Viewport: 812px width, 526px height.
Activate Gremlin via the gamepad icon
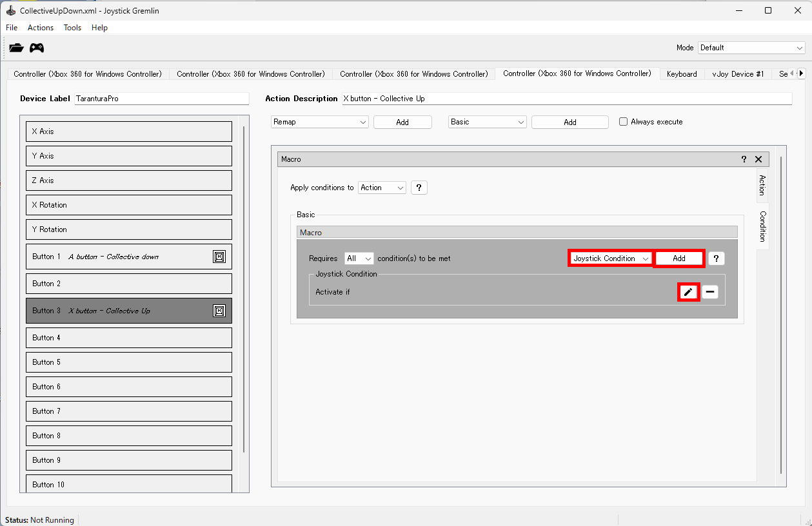[37, 48]
